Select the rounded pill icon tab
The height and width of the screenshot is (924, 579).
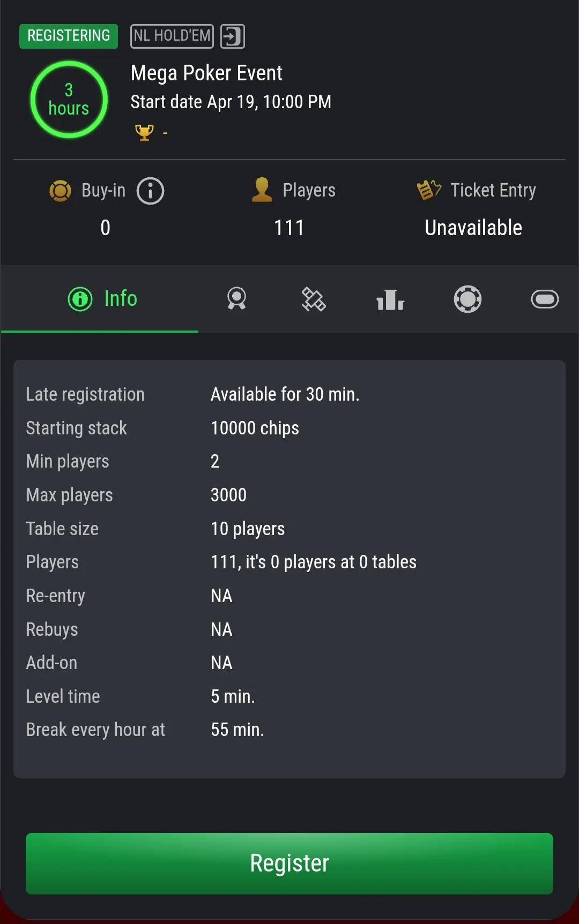545,299
